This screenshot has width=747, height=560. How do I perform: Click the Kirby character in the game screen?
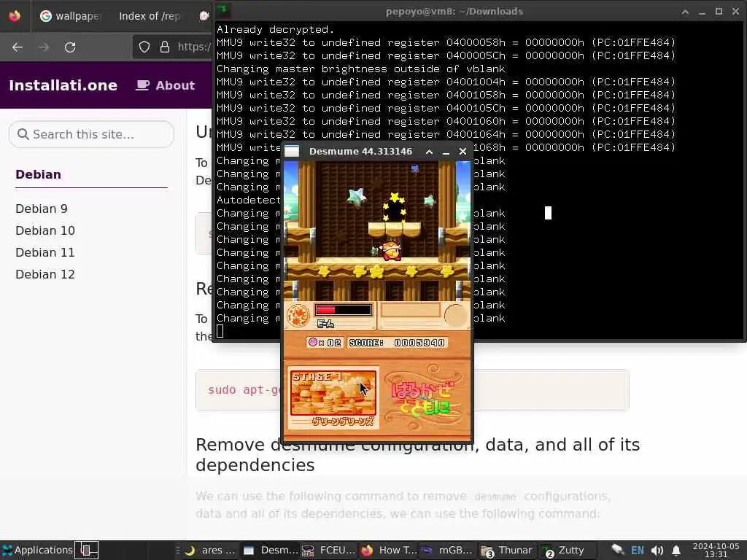(392, 252)
